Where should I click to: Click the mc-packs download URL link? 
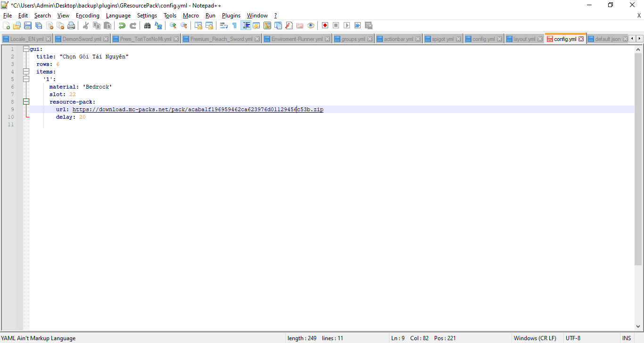[198, 109]
